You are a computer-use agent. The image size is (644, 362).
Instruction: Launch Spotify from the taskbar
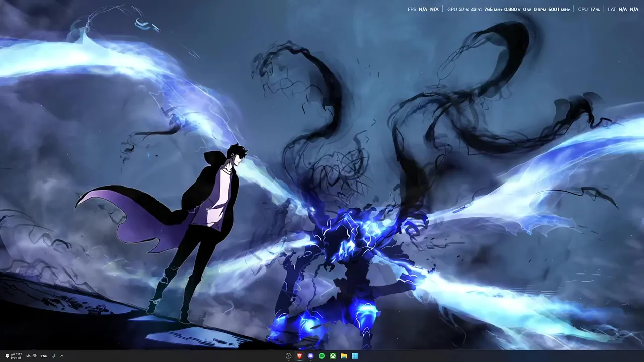[322, 356]
